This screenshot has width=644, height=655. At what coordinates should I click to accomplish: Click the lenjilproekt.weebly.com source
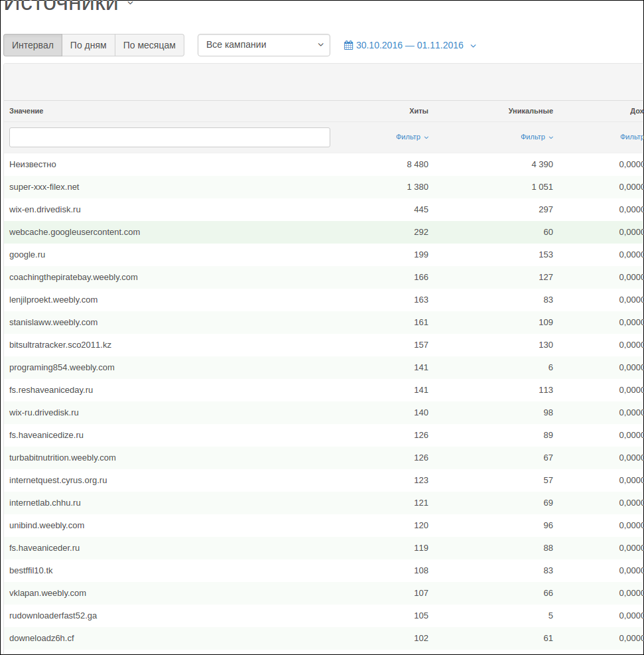(x=54, y=300)
